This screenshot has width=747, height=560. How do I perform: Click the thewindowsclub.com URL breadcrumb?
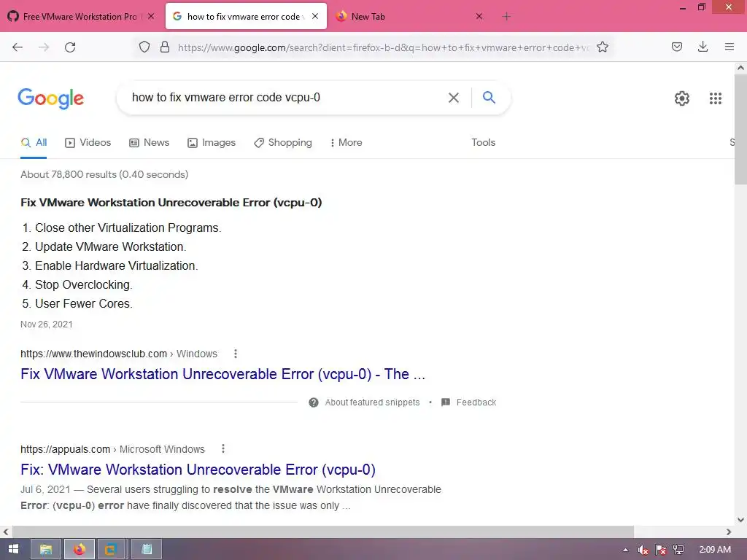tap(119, 354)
